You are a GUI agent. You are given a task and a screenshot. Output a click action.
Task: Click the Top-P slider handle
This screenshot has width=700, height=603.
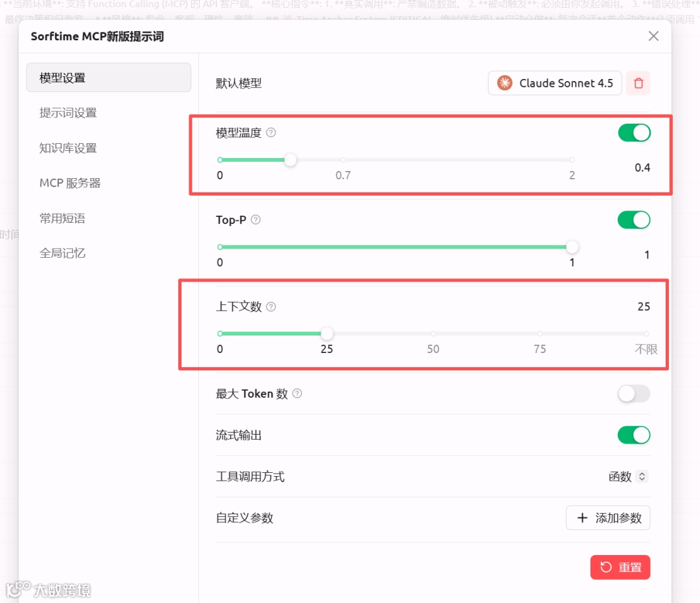click(x=572, y=247)
